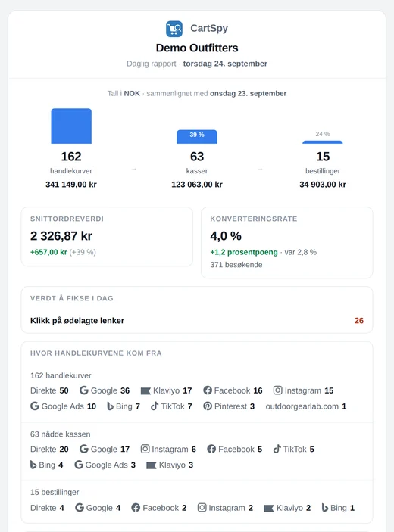
Task: Click the large blue handlekurver funnel bar
Action: pos(71,126)
